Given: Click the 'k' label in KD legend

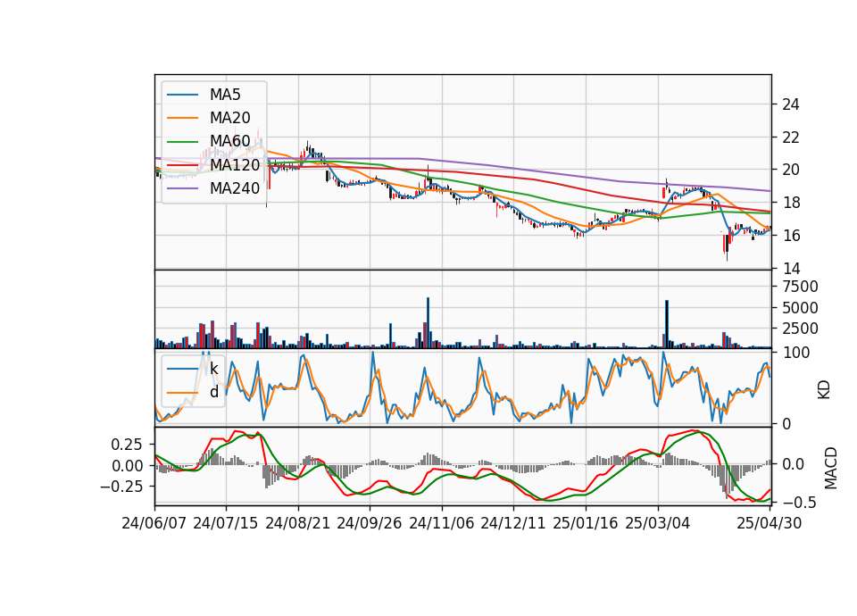Looking at the screenshot, I should pos(213,369).
